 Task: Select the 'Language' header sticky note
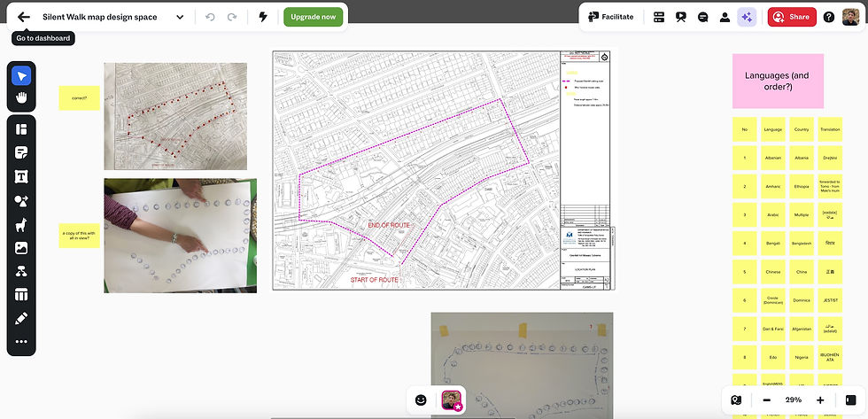[x=772, y=129]
